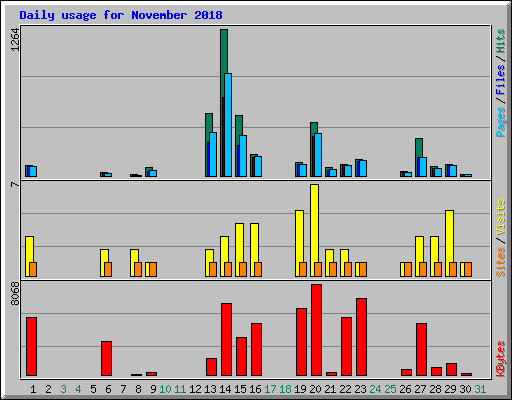Select day label 26 on the x-axis
Viewport: 512px width, 400px height.
[x=405, y=389]
